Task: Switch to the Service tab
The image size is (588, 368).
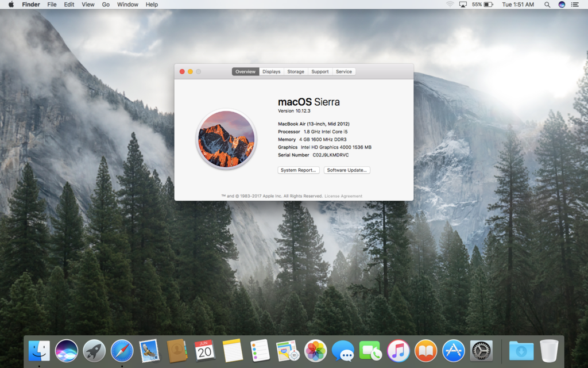Action: coord(344,71)
